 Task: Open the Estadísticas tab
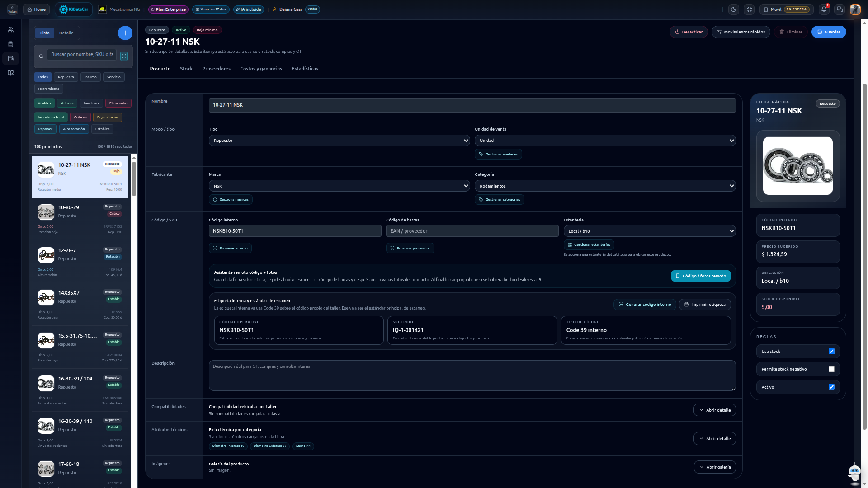click(x=305, y=69)
